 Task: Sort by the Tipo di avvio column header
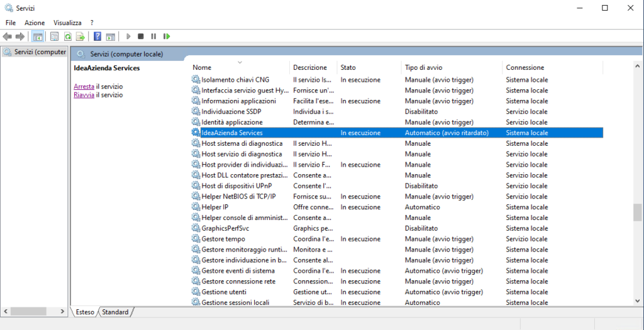pos(452,67)
